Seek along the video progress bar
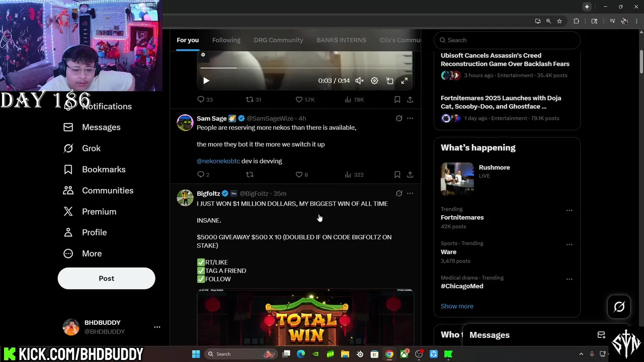 coord(306,67)
